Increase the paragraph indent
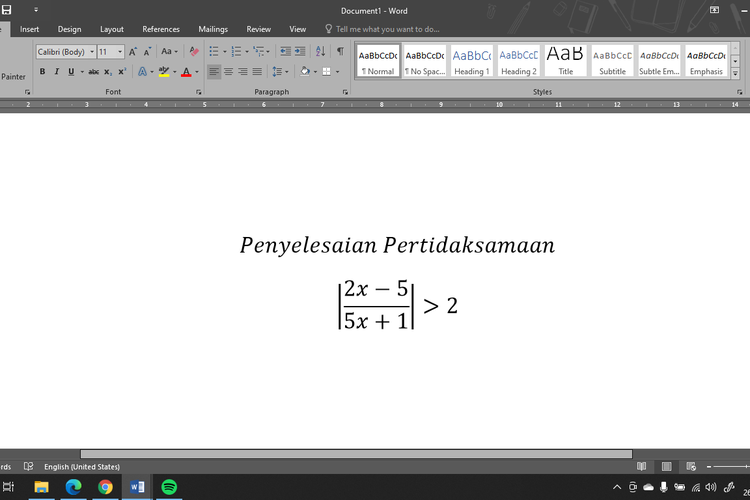This screenshot has width=750, height=500. coord(300,51)
